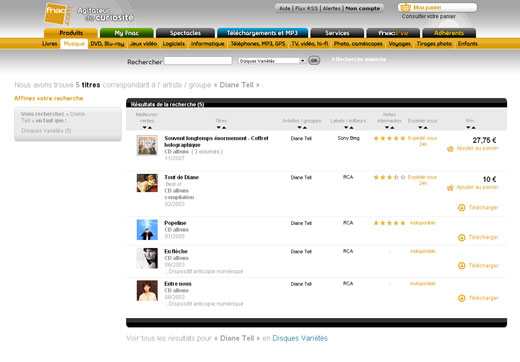Screen dimensions: 520x362
Task: Click Télécharger plus icon for Tout de Diane
Action: tap(462, 208)
